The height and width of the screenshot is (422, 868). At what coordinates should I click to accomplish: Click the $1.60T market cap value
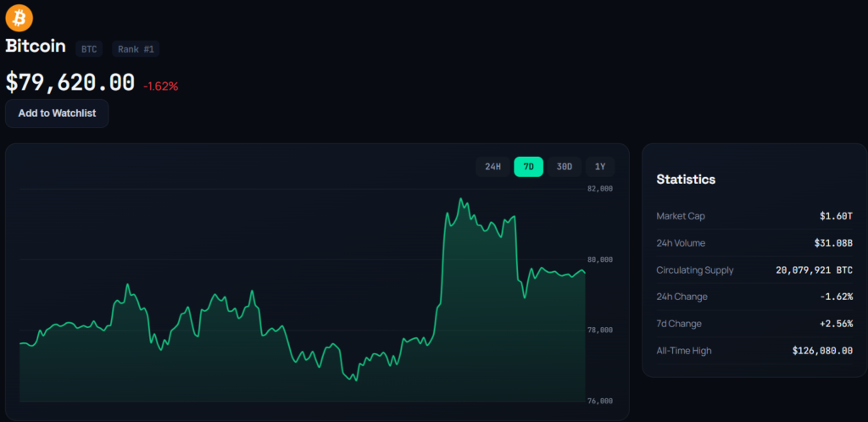(836, 216)
